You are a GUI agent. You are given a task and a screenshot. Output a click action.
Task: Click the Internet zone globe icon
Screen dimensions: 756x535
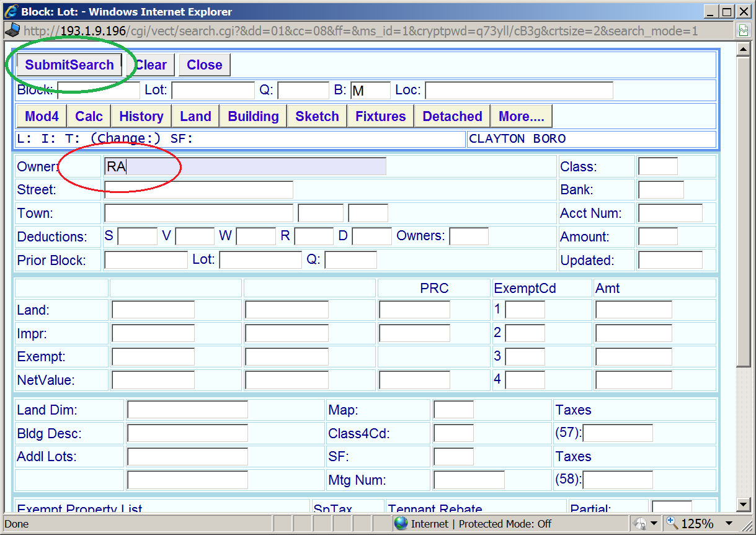[x=401, y=523]
